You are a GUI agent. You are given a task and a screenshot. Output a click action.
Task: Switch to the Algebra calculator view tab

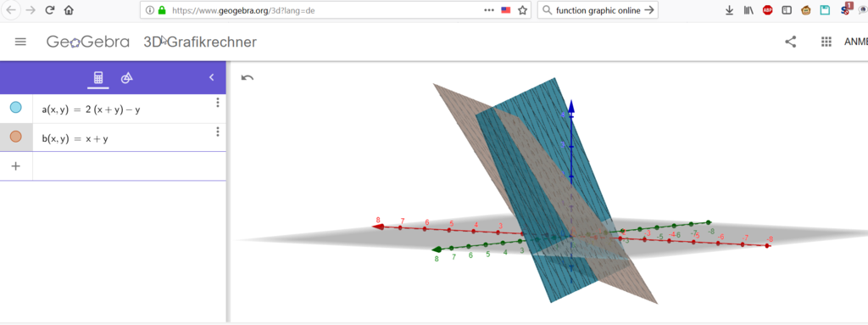tap(98, 78)
